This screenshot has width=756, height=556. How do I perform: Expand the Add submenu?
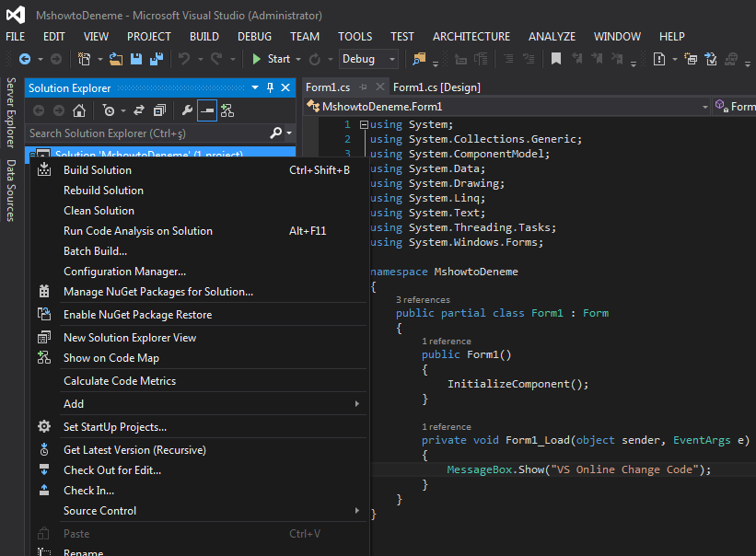[x=200, y=404]
